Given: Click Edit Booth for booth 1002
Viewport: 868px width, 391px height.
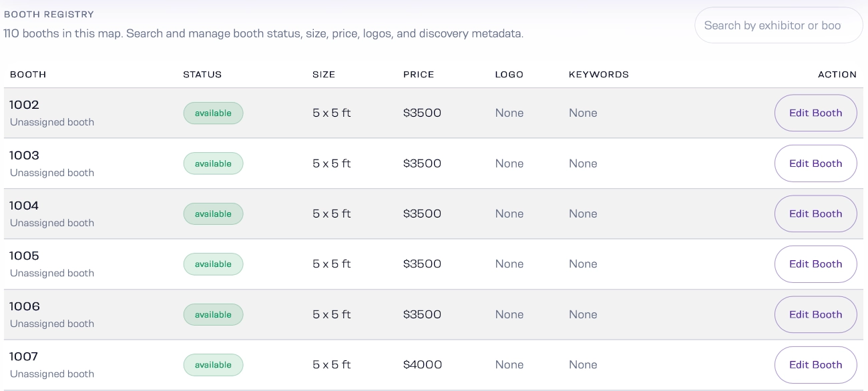Looking at the screenshot, I should tap(815, 113).
